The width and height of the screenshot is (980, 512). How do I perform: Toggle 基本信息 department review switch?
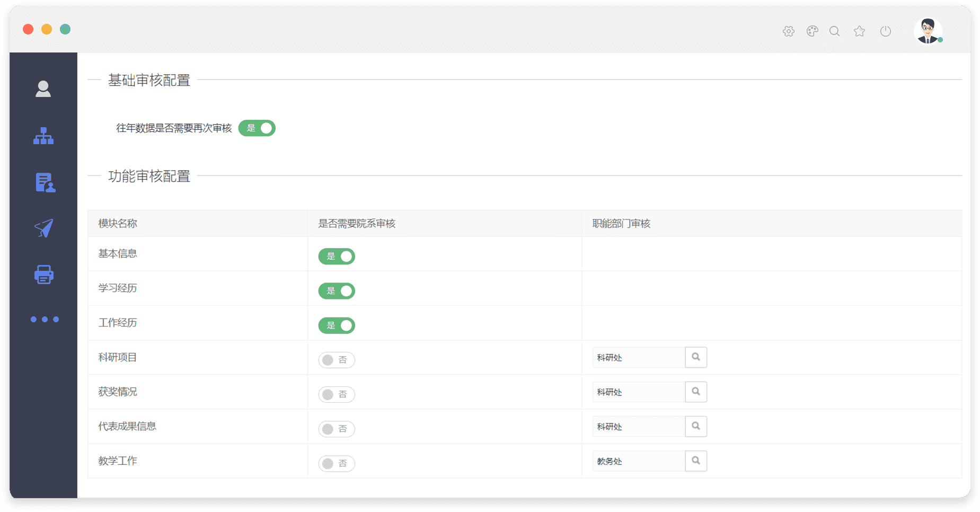point(337,257)
